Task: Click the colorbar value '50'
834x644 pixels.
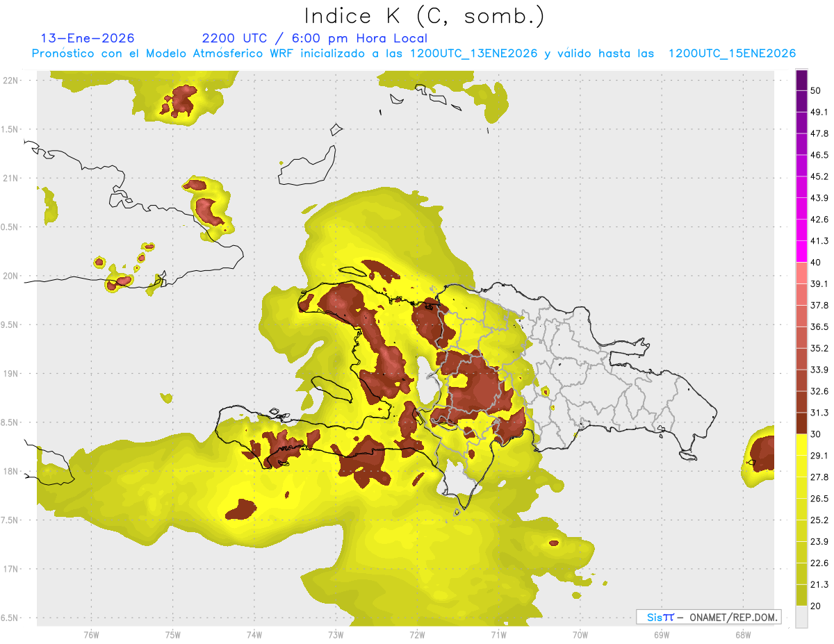Action: [816, 91]
